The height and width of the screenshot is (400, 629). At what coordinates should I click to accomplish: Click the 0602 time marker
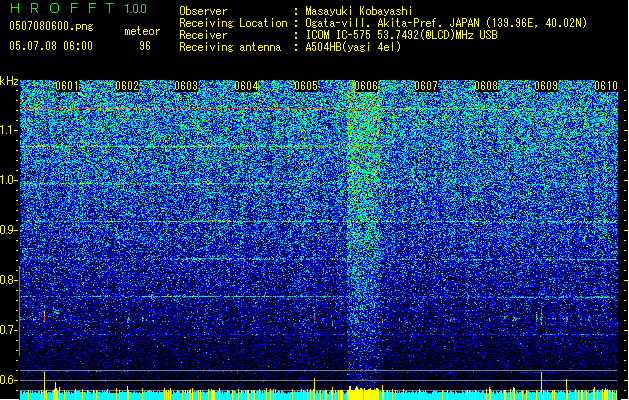(x=127, y=86)
